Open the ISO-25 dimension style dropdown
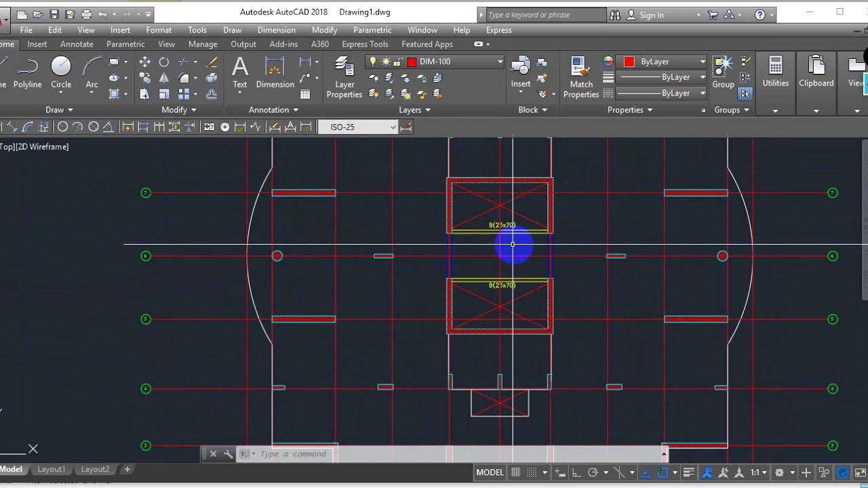 [393, 127]
